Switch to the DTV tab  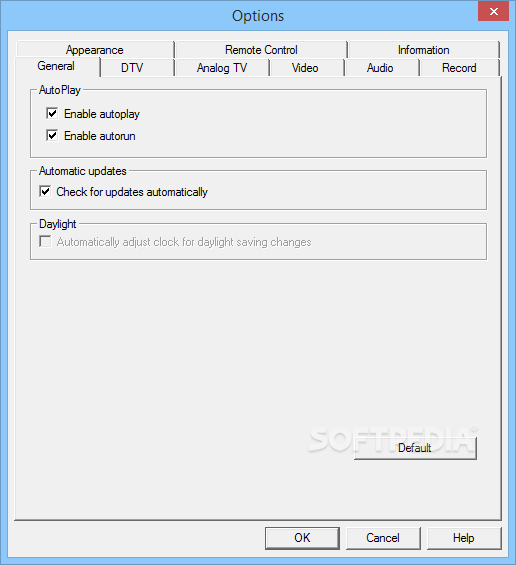tap(137, 68)
